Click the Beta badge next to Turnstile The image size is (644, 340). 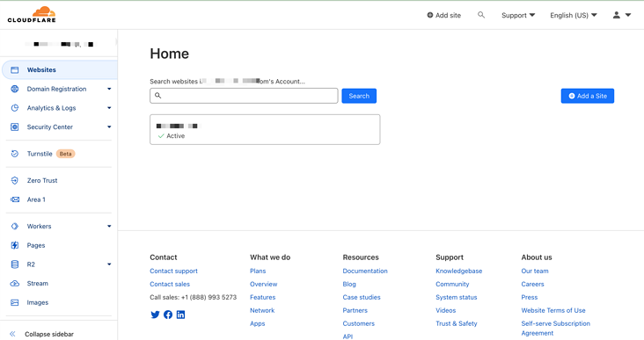65,154
